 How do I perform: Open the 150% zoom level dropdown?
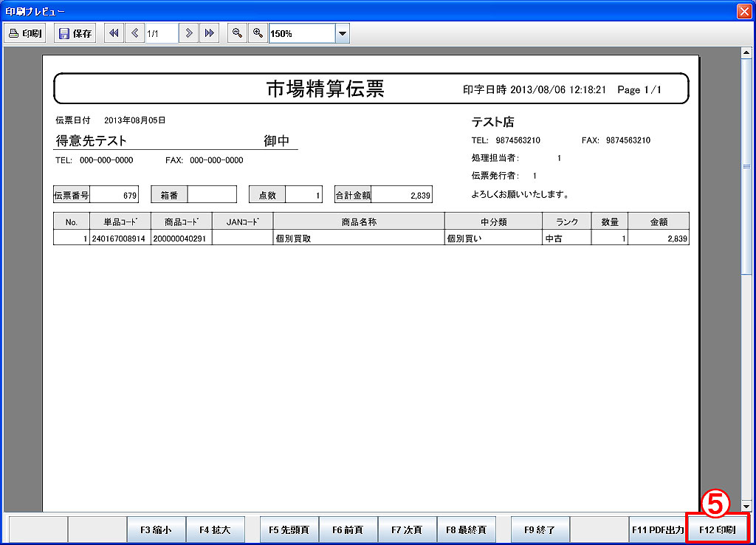tap(342, 33)
